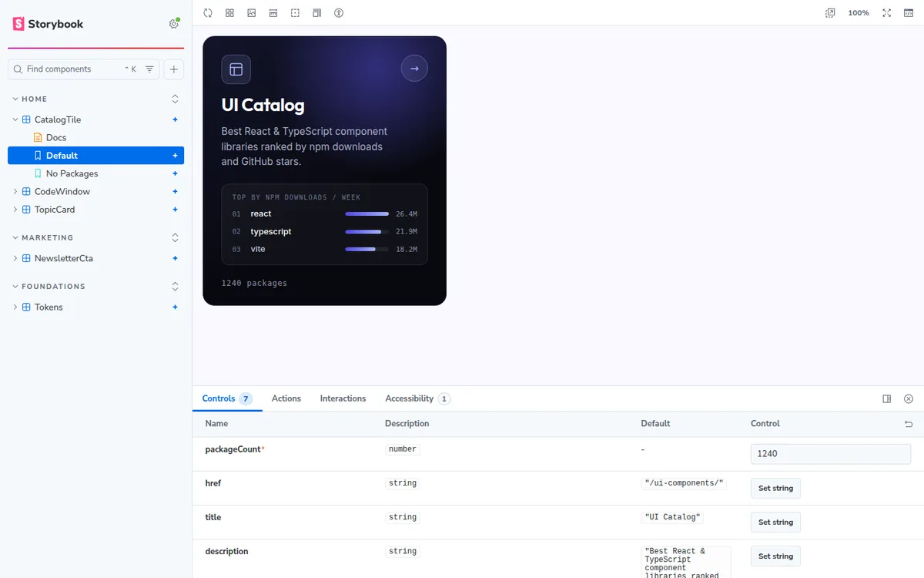Click the UI Catalog heading
Screen dimensions: 924x578
click(263, 105)
